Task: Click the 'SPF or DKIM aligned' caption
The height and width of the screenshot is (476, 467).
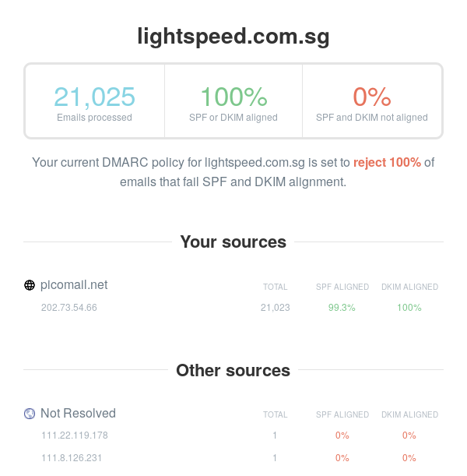Action: [233, 118]
